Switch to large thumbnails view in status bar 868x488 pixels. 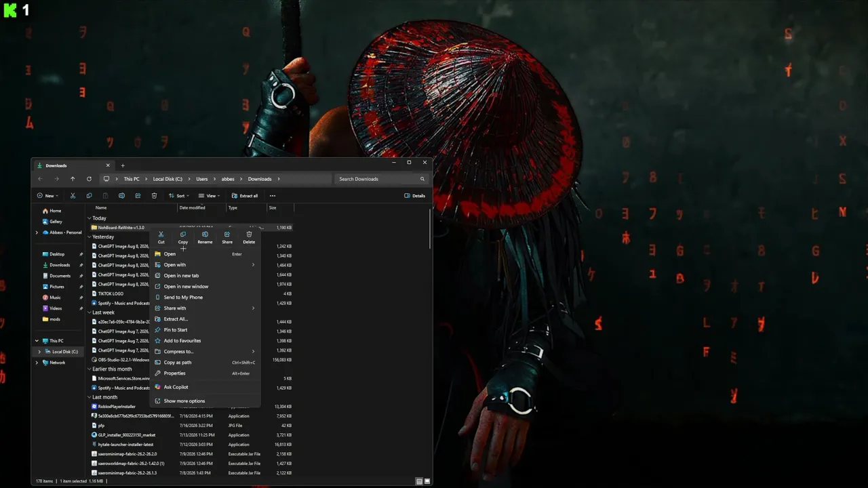427,481
